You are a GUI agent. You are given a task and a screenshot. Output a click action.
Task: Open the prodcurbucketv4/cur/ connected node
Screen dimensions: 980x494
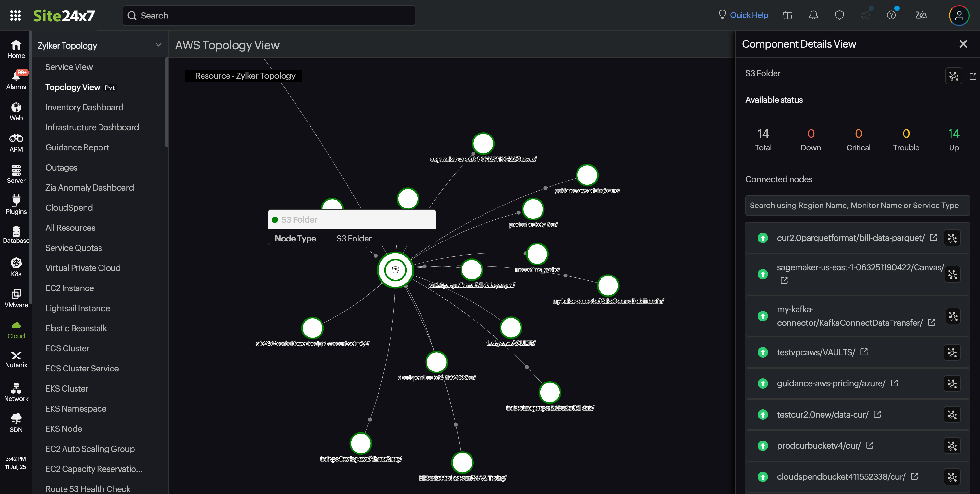point(818,445)
